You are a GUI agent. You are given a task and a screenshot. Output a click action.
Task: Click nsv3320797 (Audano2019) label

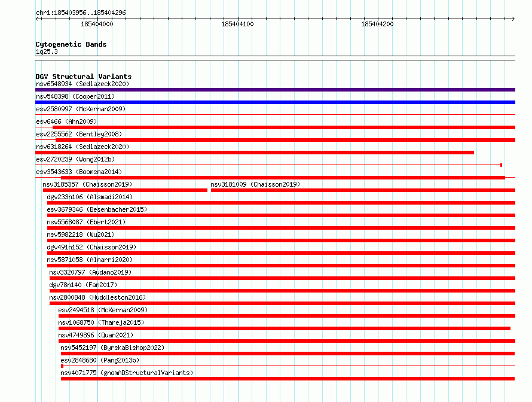coord(90,272)
